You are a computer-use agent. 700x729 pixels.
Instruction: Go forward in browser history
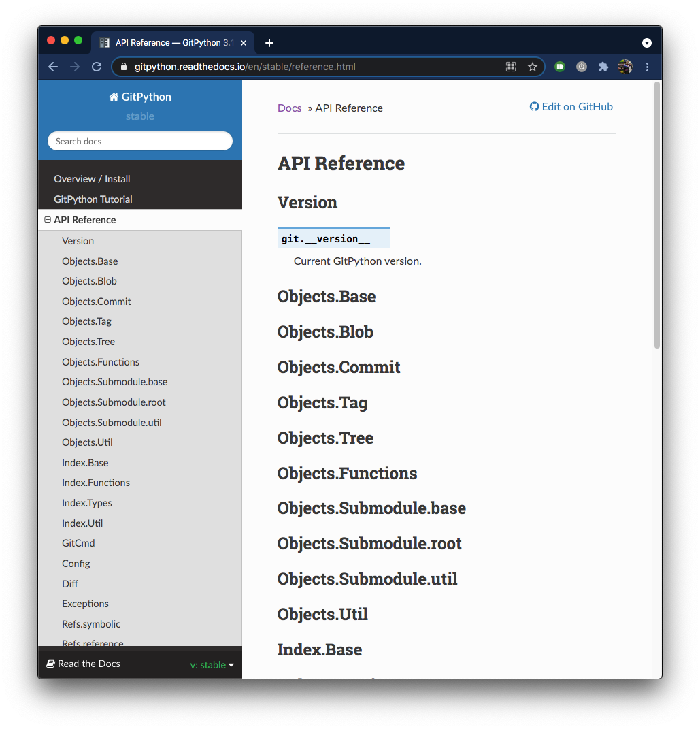75,67
